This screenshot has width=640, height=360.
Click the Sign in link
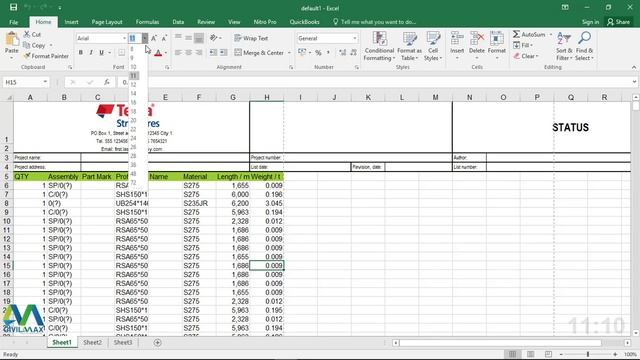pos(590,22)
